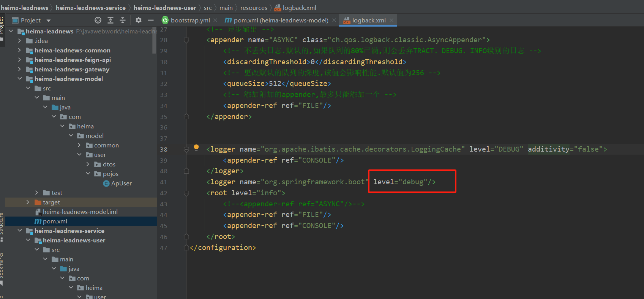This screenshot has width=644, height=299.
Task: Expand the heima-leadnews-feign-api module
Action: pos(19,60)
